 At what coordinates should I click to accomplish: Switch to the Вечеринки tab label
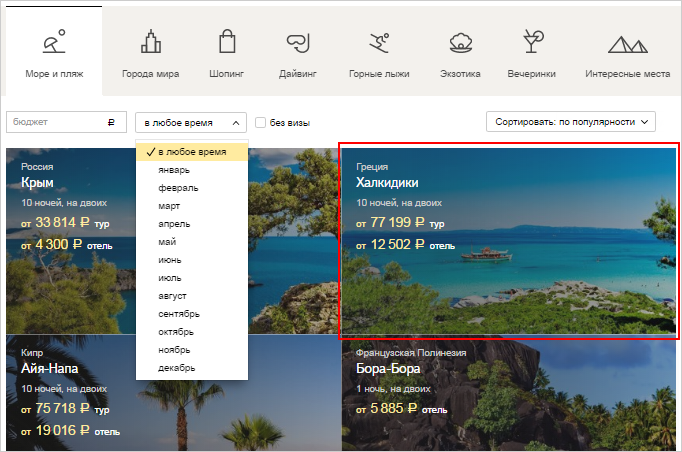532,74
